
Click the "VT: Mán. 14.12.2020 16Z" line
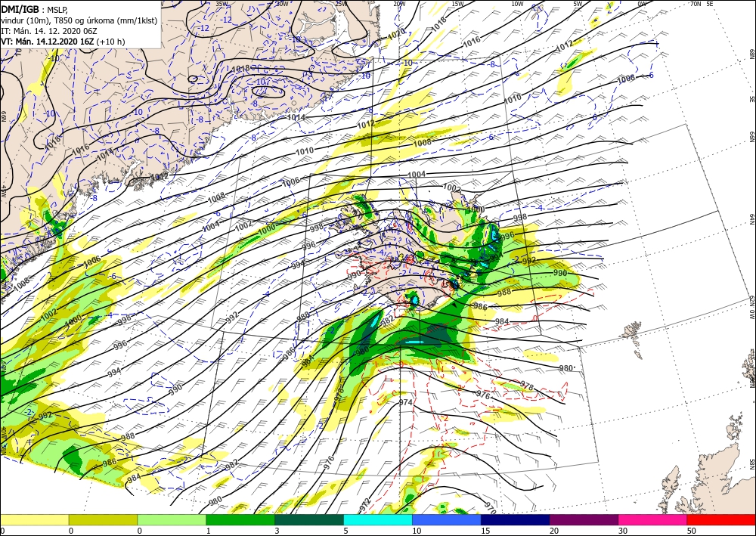(x=47, y=42)
